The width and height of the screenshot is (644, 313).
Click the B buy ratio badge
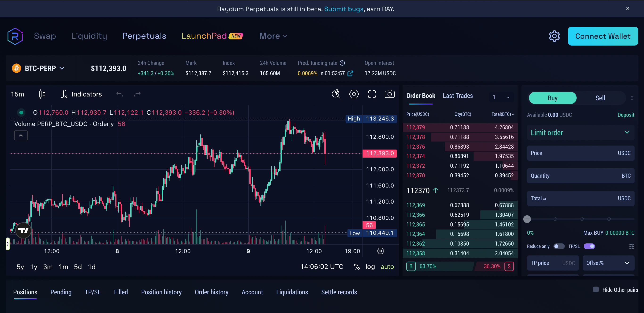(411, 266)
